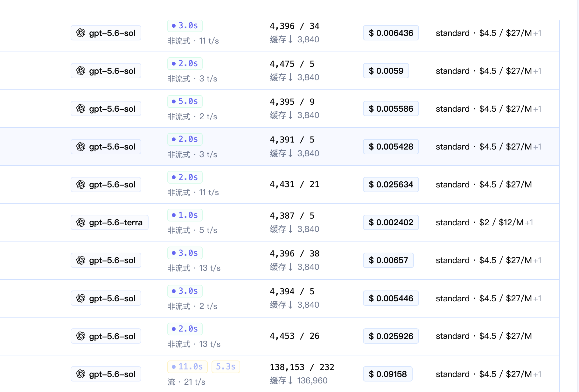
Task: Click the $ 0.00657 cost badge
Action: point(388,260)
